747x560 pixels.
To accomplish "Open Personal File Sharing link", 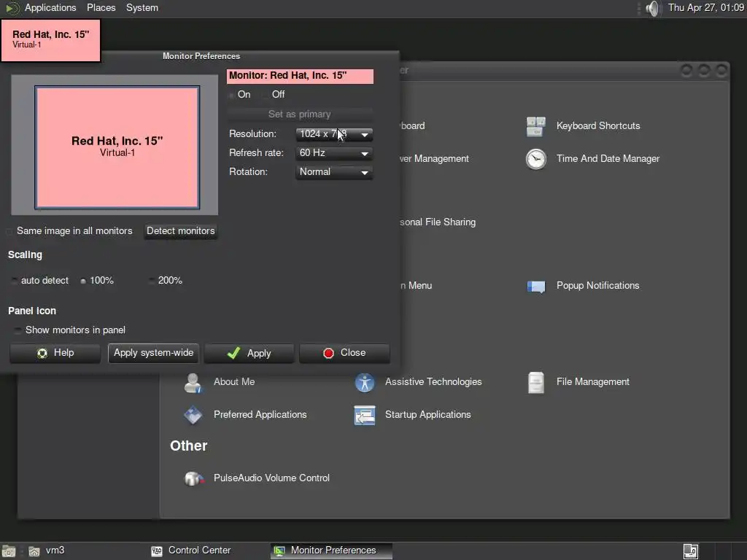I will pos(438,222).
